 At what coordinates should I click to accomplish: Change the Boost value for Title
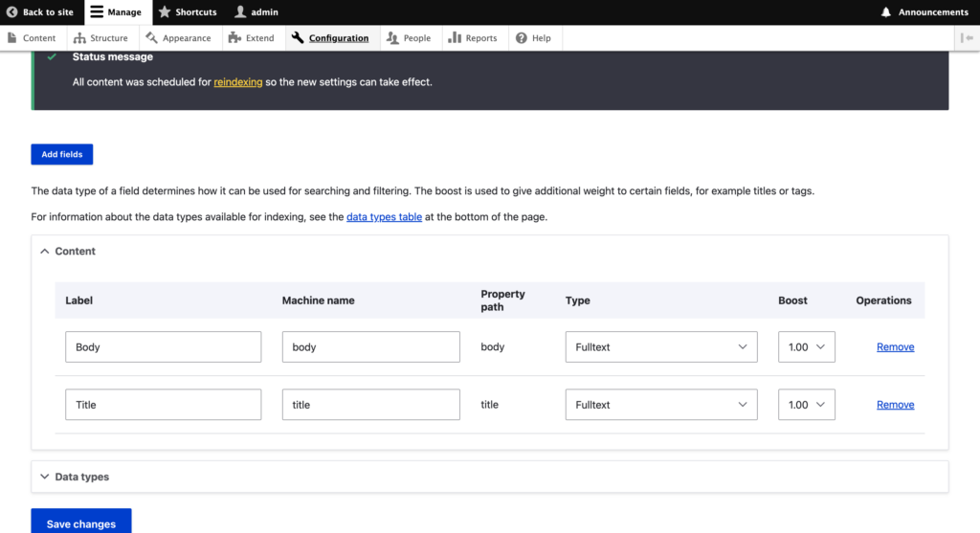point(806,405)
